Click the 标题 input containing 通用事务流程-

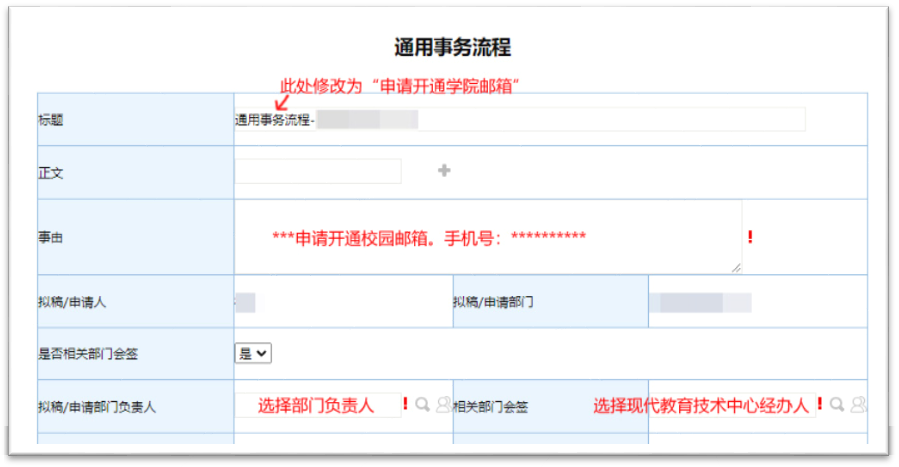click(x=520, y=120)
